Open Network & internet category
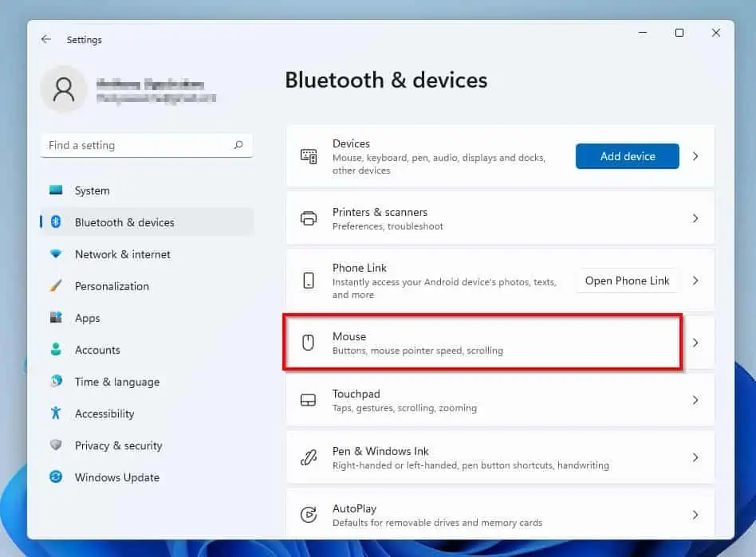 click(147, 254)
